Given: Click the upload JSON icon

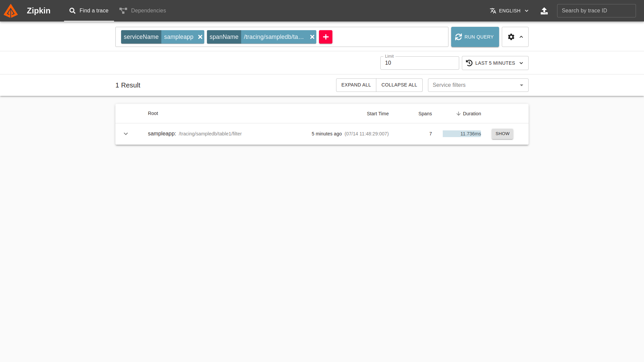Looking at the screenshot, I should point(544,11).
